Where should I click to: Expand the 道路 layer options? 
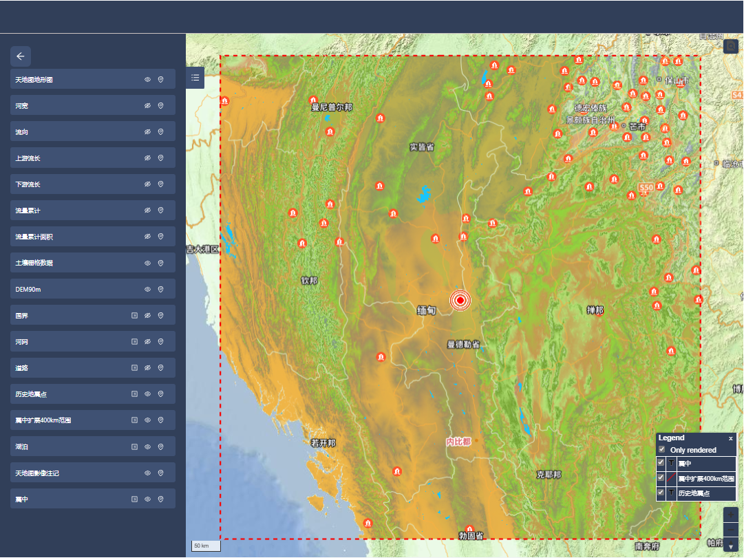(x=135, y=367)
